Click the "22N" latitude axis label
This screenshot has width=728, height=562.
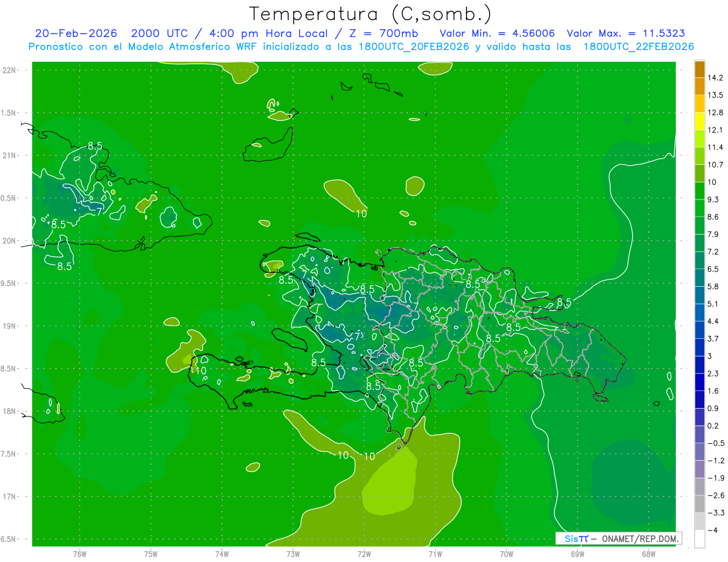point(9,70)
